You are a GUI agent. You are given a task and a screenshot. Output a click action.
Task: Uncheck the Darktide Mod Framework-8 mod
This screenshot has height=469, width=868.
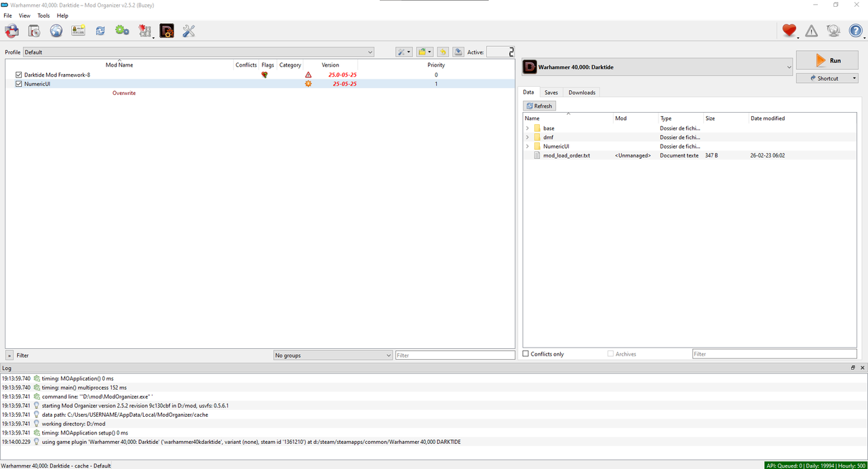coord(19,75)
